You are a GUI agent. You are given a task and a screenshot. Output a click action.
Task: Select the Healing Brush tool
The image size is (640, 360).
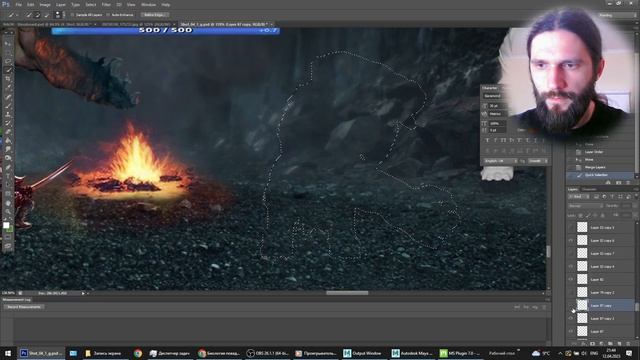click(8, 97)
